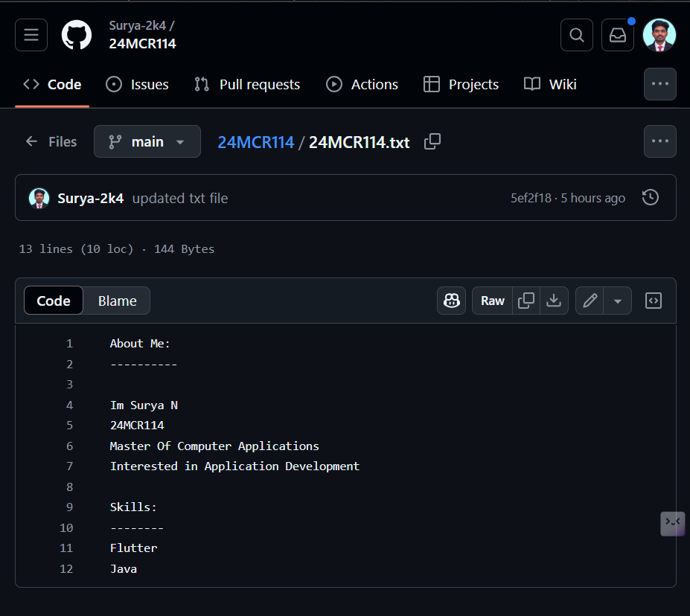This screenshot has width=690, height=616.
Task: Click line number 1
Action: [x=69, y=344]
